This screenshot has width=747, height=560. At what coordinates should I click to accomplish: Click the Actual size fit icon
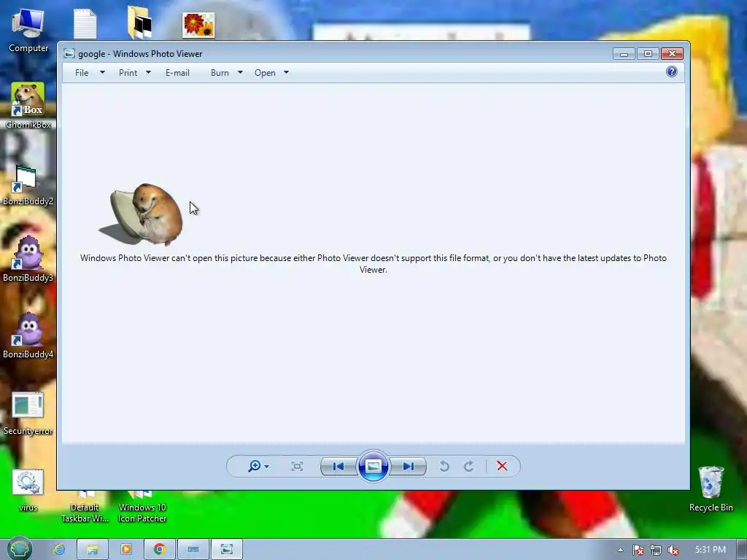coord(298,466)
